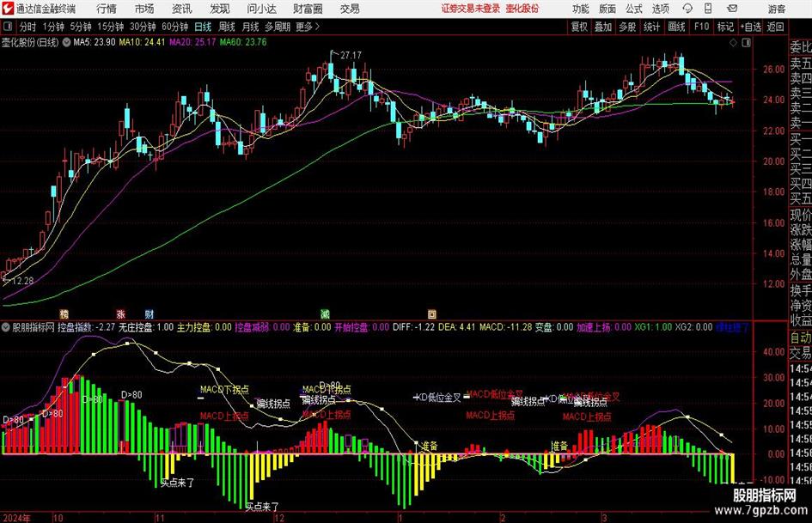Screen dimensions: 812x523
Task: Click the 无庄控盘: 1.00 readout
Action: pos(146,327)
